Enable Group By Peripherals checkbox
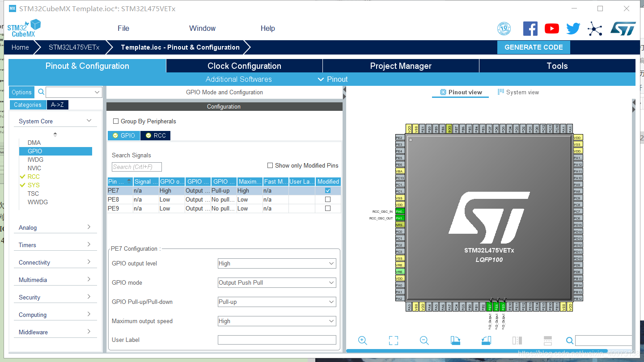 pyautogui.click(x=116, y=121)
